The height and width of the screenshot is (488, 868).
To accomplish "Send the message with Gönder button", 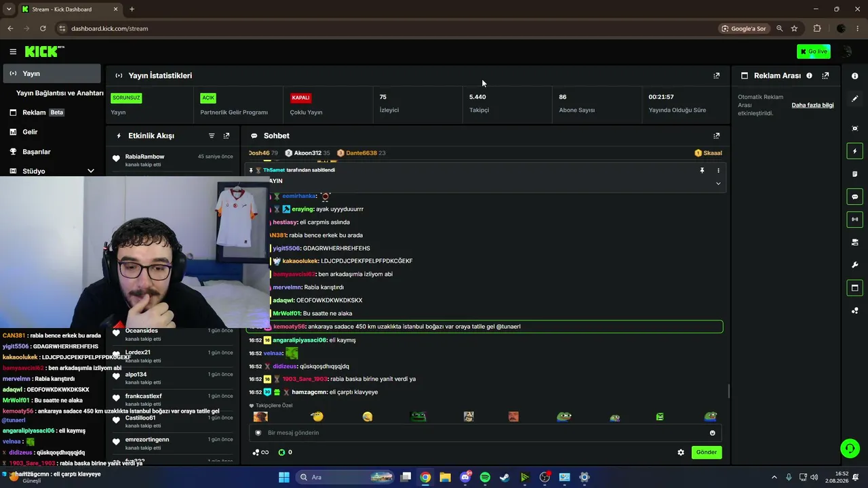I will click(x=706, y=452).
